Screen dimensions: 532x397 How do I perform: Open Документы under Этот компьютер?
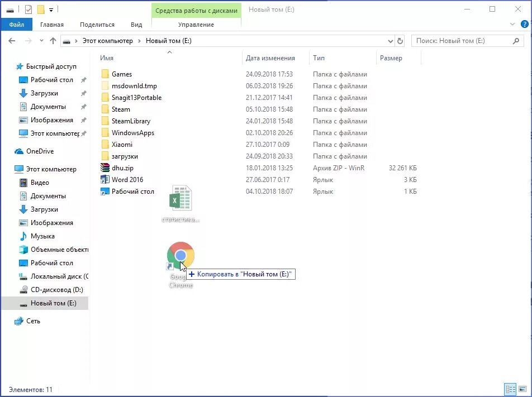pos(48,196)
